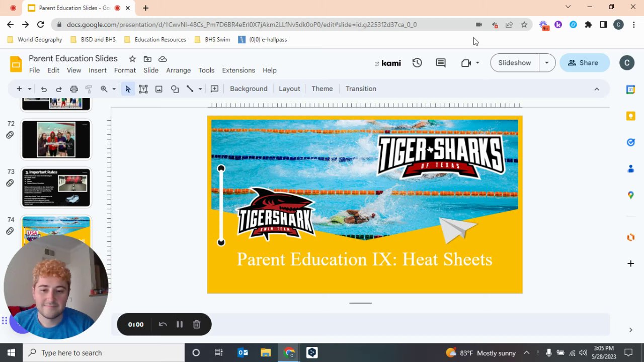Open the Arrange menu
This screenshot has width=644, height=362.
tap(179, 70)
